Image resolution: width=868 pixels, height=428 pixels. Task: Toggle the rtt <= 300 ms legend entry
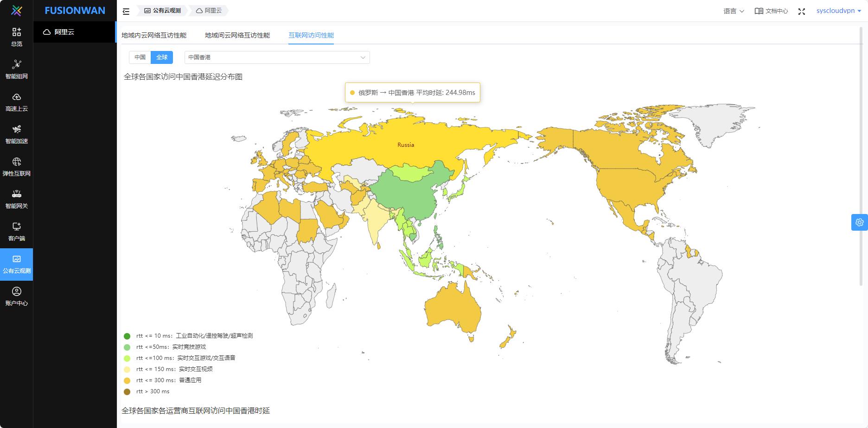click(x=162, y=380)
